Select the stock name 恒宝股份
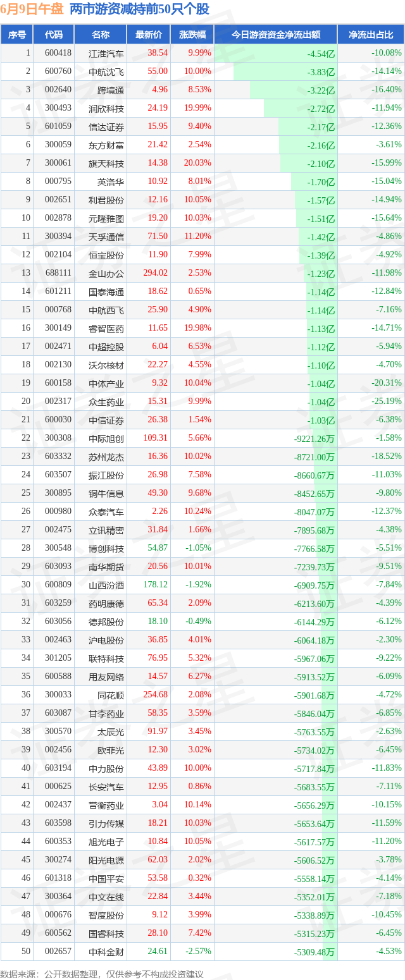The image size is (405, 980). click(x=106, y=255)
